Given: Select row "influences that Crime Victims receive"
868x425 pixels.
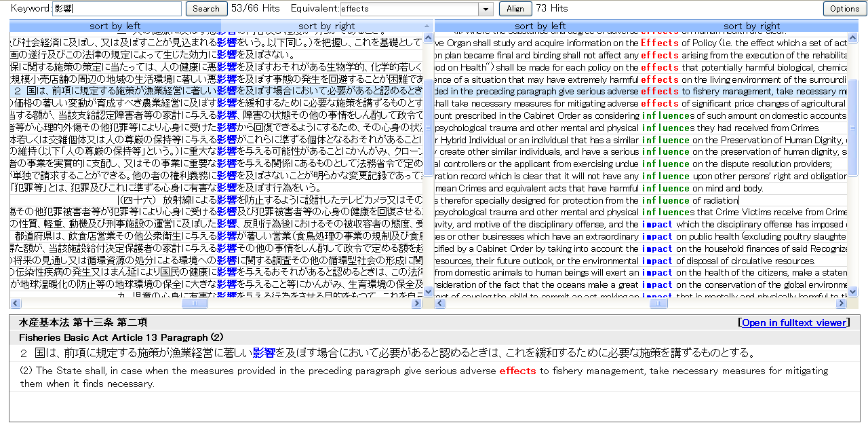Looking at the screenshot, I should point(641,212).
